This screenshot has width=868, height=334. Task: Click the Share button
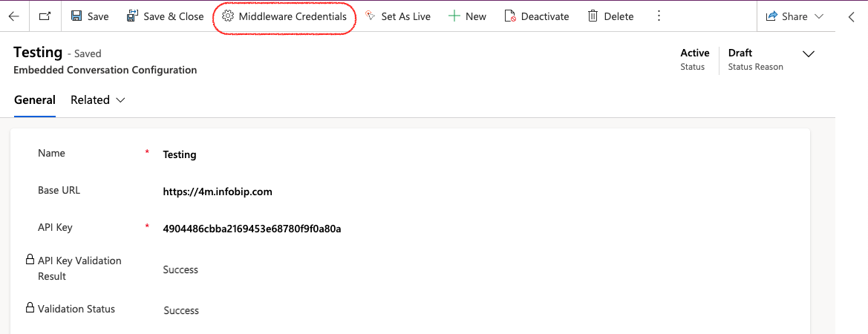[786, 16]
